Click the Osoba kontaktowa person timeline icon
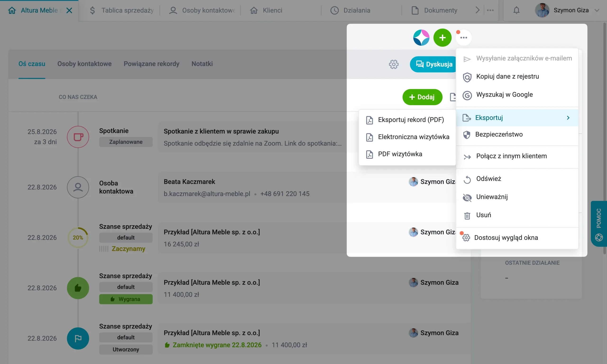607x364 pixels. click(x=78, y=187)
